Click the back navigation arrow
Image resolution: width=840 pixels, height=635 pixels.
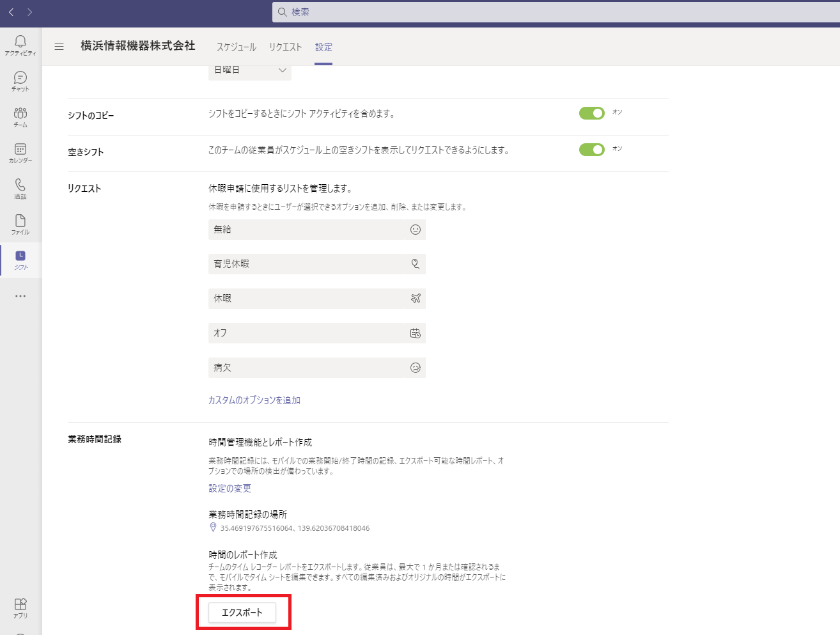[12, 12]
